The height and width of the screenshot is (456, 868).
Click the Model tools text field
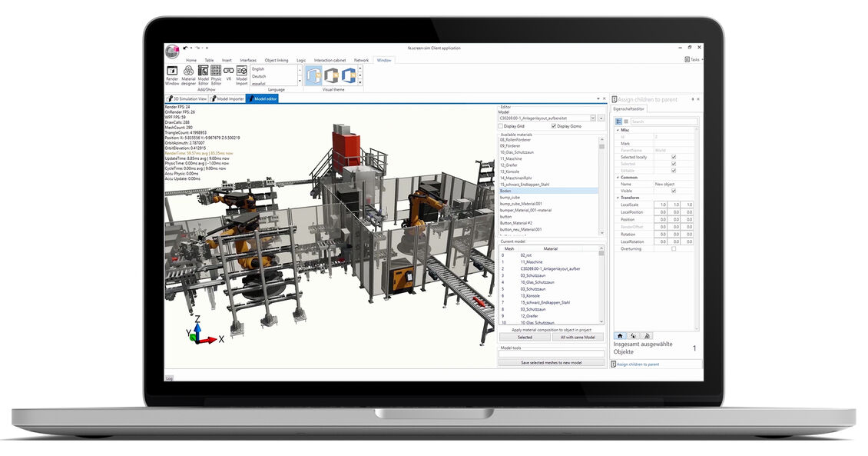click(x=552, y=354)
